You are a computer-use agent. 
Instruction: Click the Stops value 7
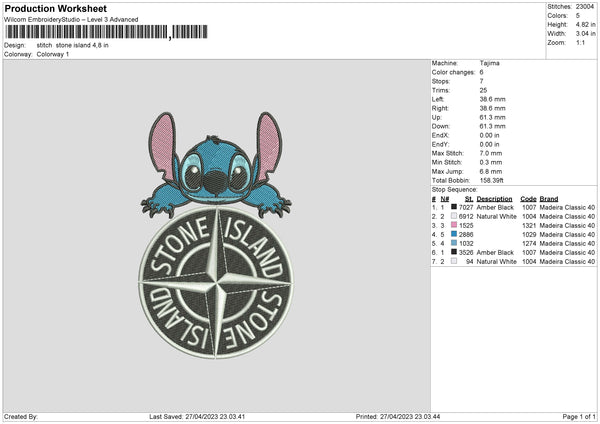coord(481,81)
